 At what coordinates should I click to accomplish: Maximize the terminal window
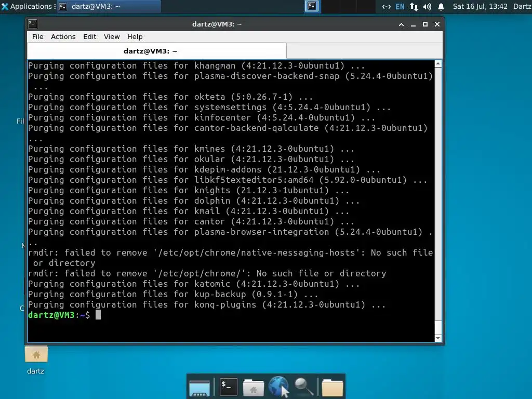click(425, 24)
